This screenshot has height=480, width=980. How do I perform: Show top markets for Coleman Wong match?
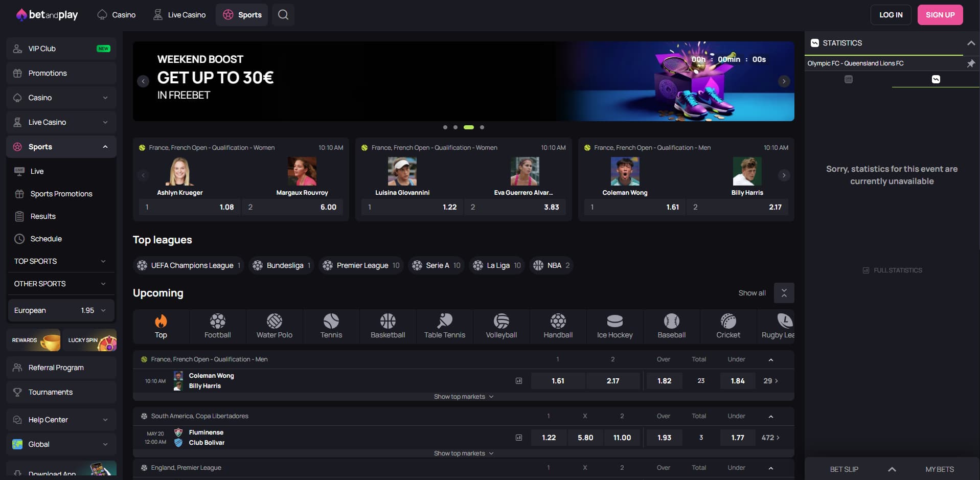tap(463, 397)
